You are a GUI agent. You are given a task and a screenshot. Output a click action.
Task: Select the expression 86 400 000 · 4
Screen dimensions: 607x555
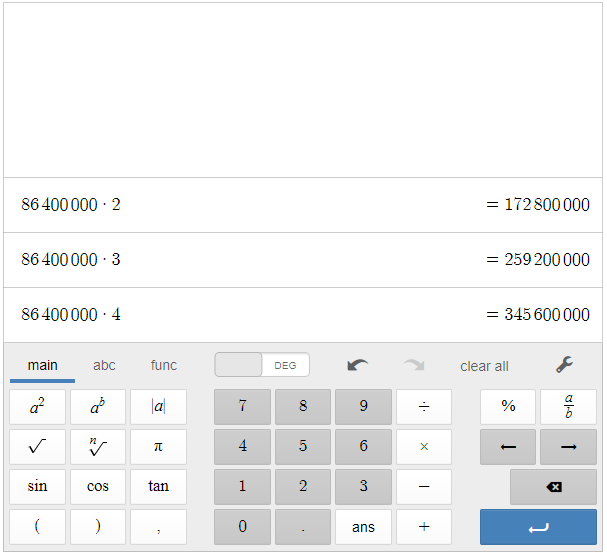pos(71,315)
